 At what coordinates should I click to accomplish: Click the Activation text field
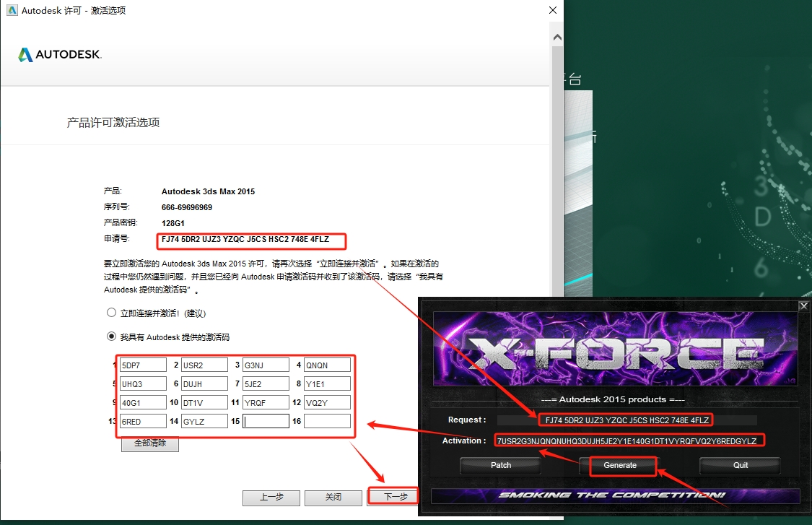pos(628,441)
